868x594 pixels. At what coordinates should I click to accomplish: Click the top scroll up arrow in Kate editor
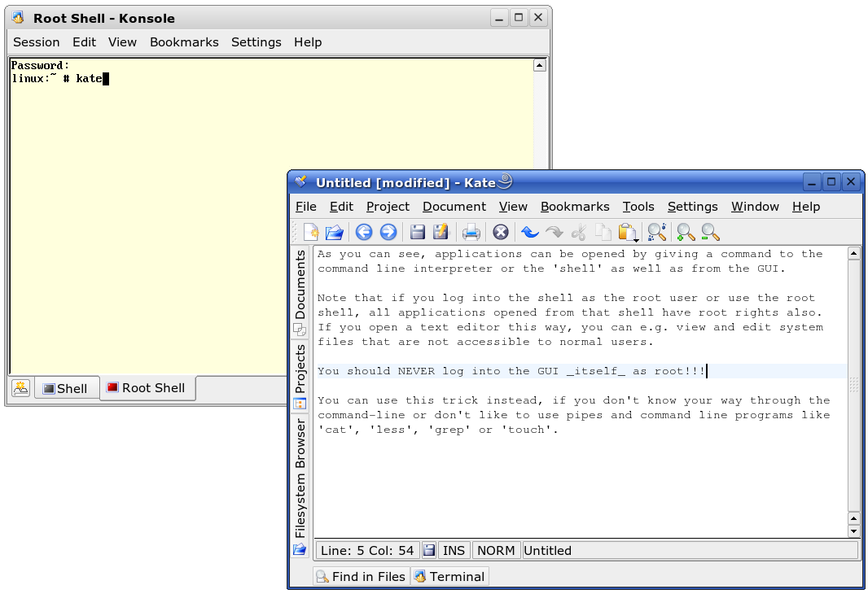click(853, 254)
